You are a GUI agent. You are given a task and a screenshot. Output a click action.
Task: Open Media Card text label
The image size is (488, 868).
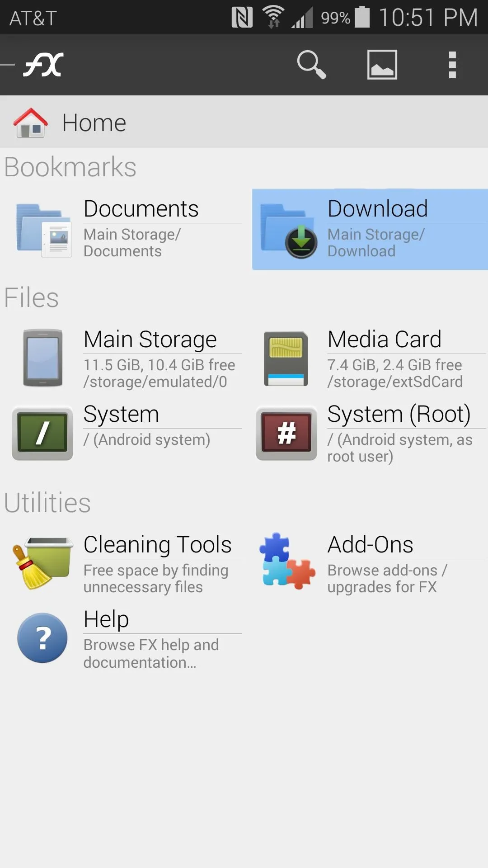coord(384,340)
